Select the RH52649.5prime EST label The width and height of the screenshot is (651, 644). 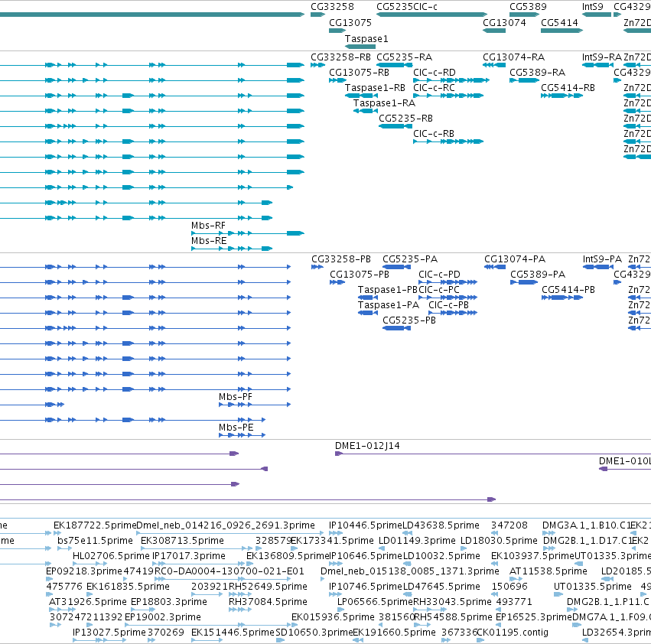[x=268, y=587]
